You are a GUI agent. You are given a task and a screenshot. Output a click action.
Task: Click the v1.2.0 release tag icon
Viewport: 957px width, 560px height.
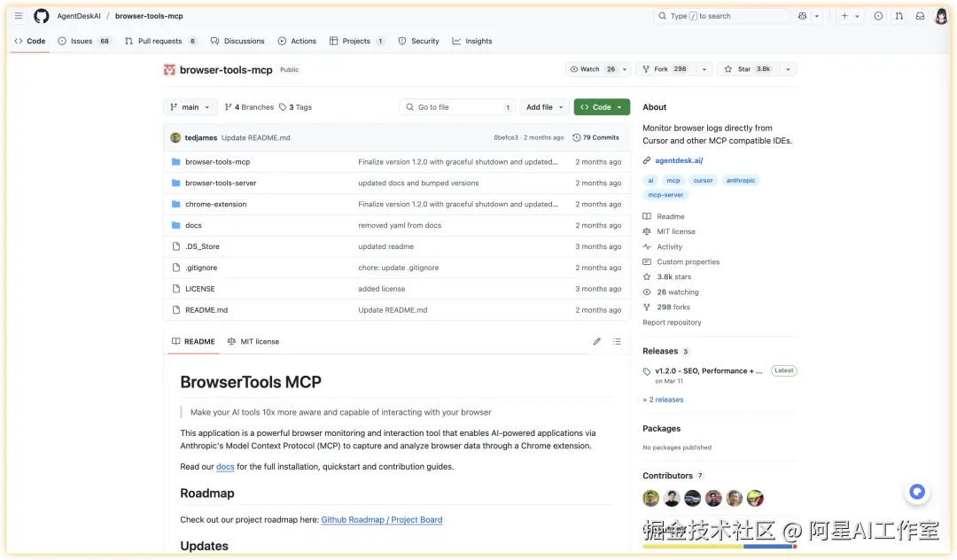[x=647, y=371]
